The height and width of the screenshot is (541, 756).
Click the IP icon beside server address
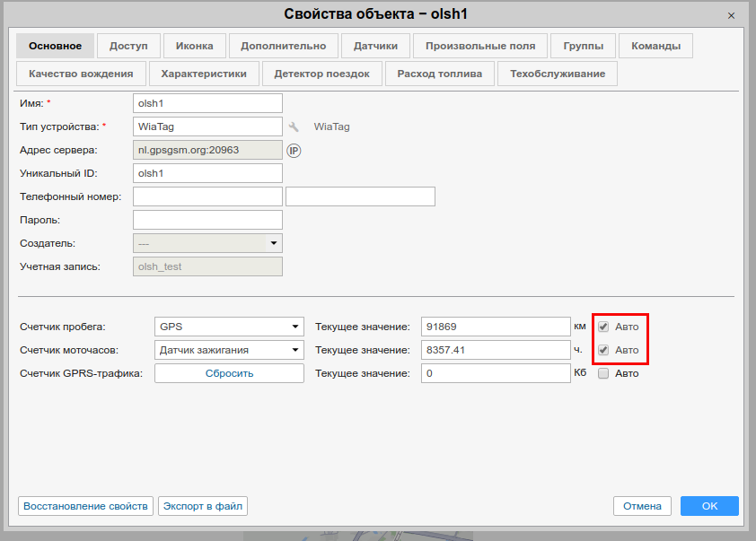[294, 151]
